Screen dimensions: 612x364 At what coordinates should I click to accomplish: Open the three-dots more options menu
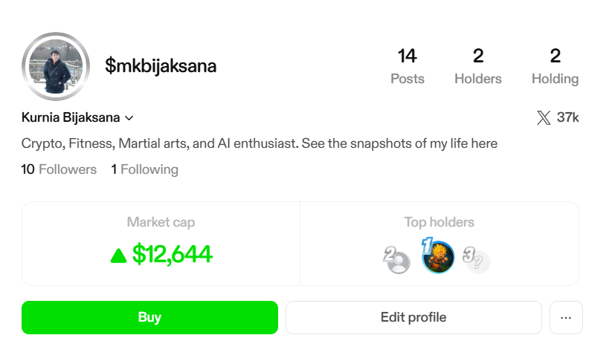coord(566,318)
